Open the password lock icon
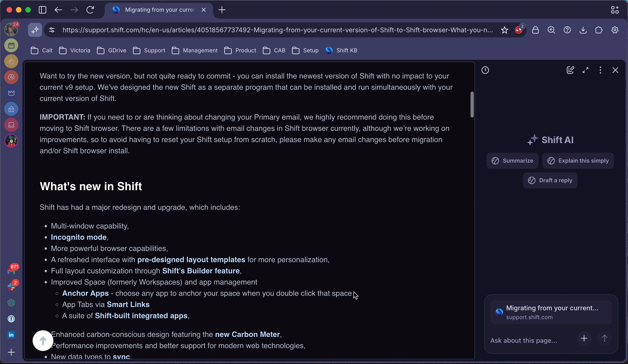Image resolution: width=628 pixels, height=364 pixels. pyautogui.click(x=535, y=30)
